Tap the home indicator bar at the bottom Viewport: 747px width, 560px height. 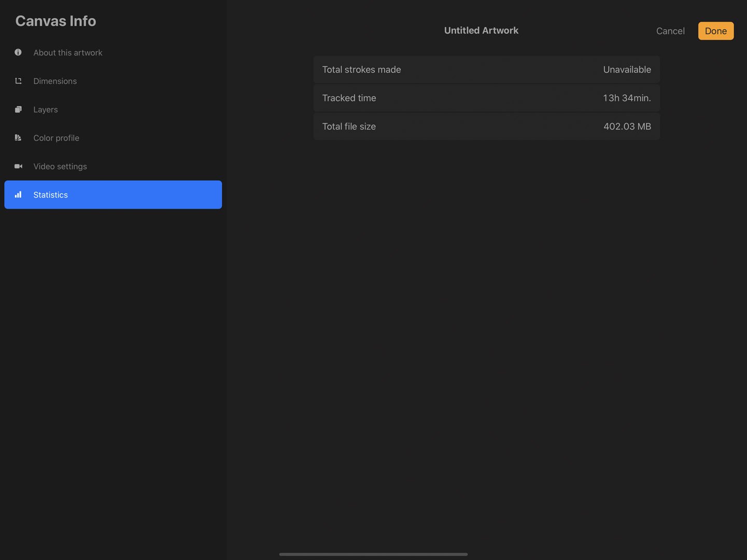(373, 554)
